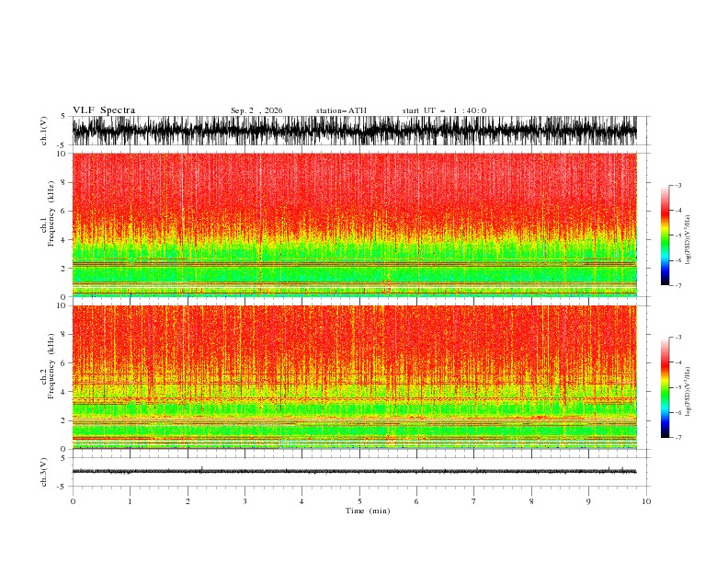728x563 pixels.
Task: Click the upper log(PSD) colorbar label
Action: tap(688, 240)
